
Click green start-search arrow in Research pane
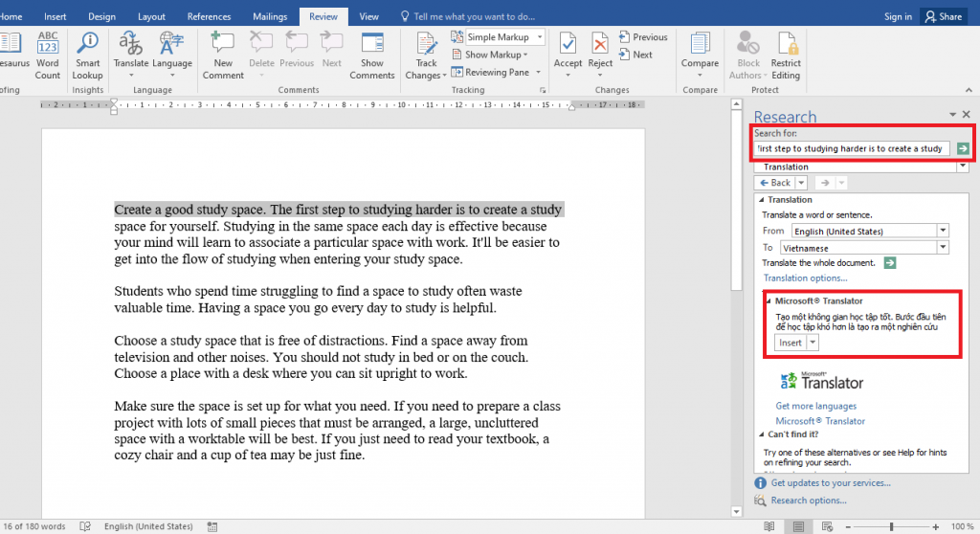pyautogui.click(x=962, y=148)
